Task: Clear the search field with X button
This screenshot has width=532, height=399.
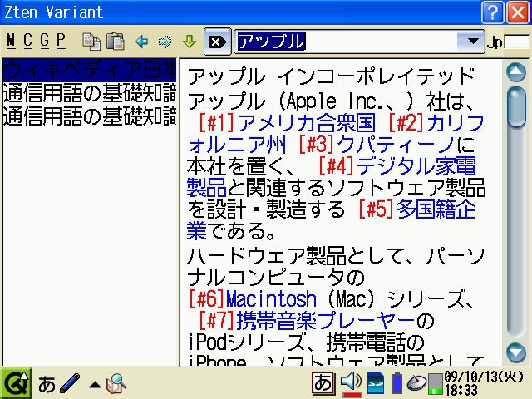Action: (218, 42)
